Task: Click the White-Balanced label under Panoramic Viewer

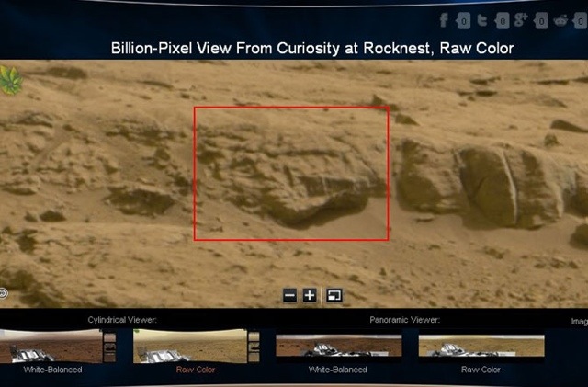Action: tap(337, 370)
